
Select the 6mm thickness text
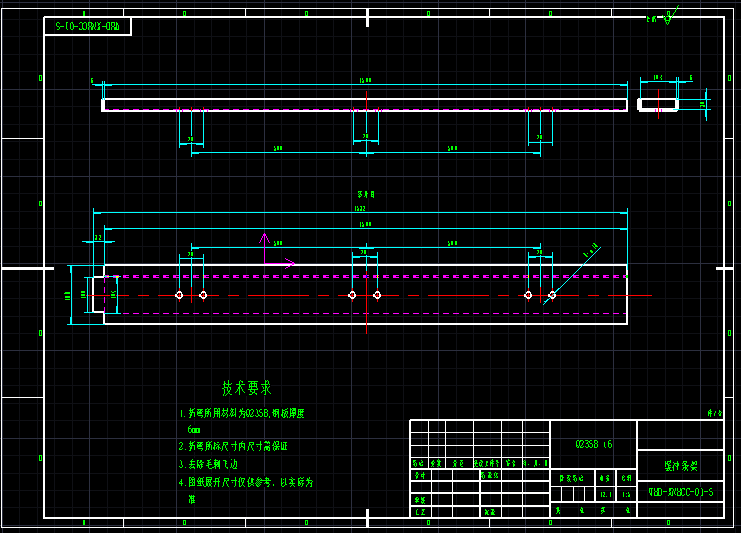[x=194, y=430]
